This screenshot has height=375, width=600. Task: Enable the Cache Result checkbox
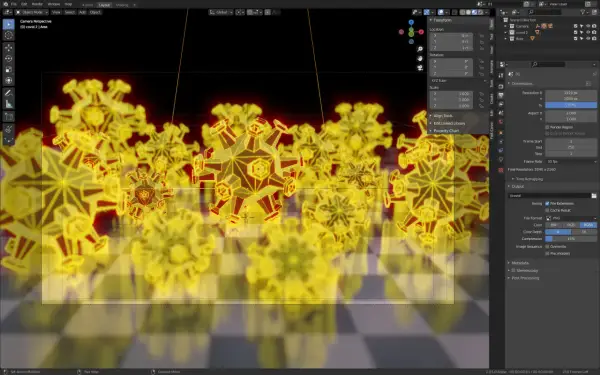pos(547,210)
